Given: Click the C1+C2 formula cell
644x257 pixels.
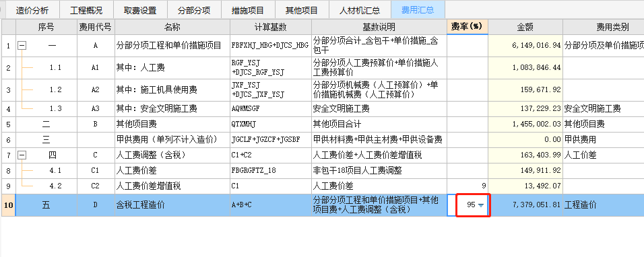Looking at the screenshot, I should pyautogui.click(x=271, y=155).
